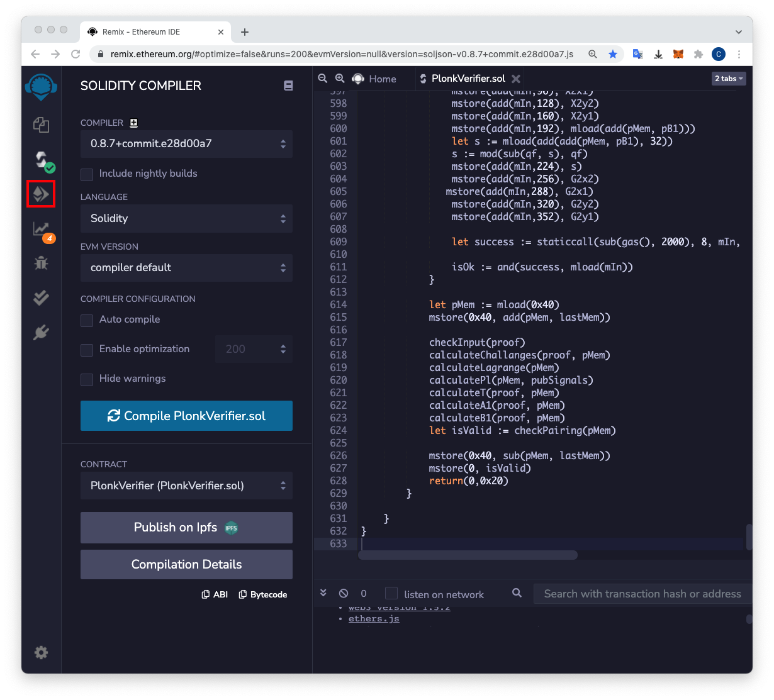Screen dimensions: 774x700
Task: Click Publish on Ipfs button
Action: coord(186,528)
